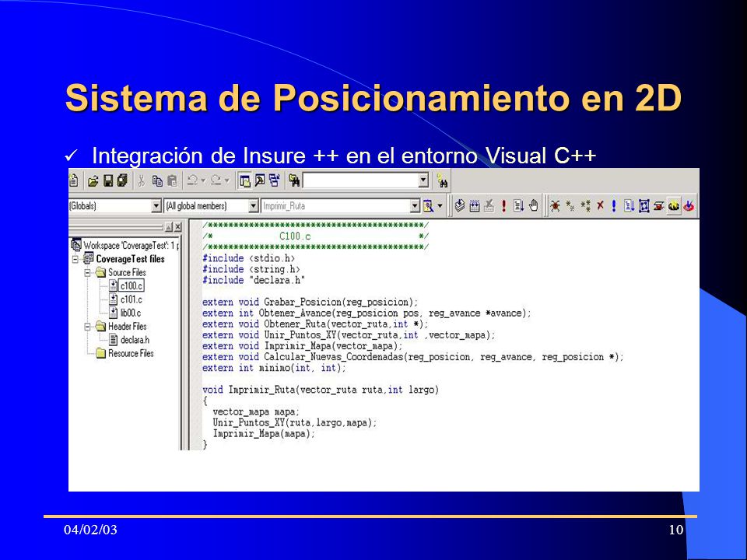The width and height of the screenshot is (747, 560).
Task: Click the Save floppy disk icon
Action: tap(109, 180)
